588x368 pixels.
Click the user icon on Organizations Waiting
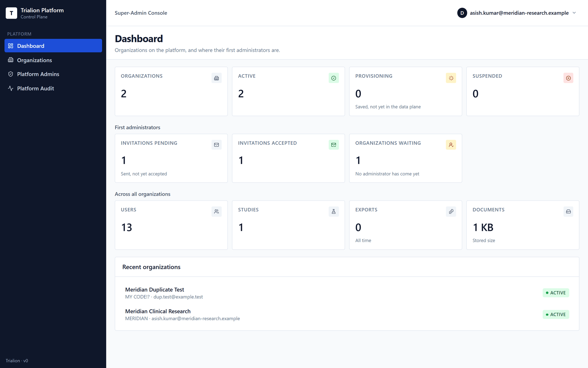point(451,145)
